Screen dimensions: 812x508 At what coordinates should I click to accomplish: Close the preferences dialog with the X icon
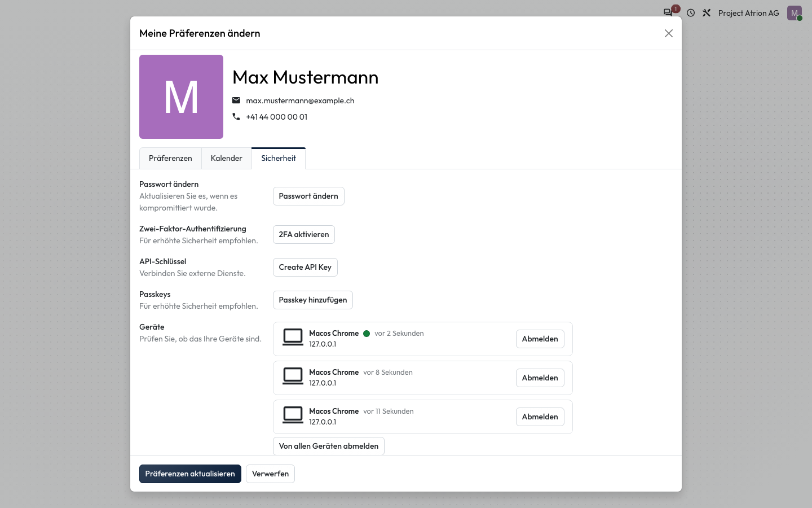[x=669, y=33]
